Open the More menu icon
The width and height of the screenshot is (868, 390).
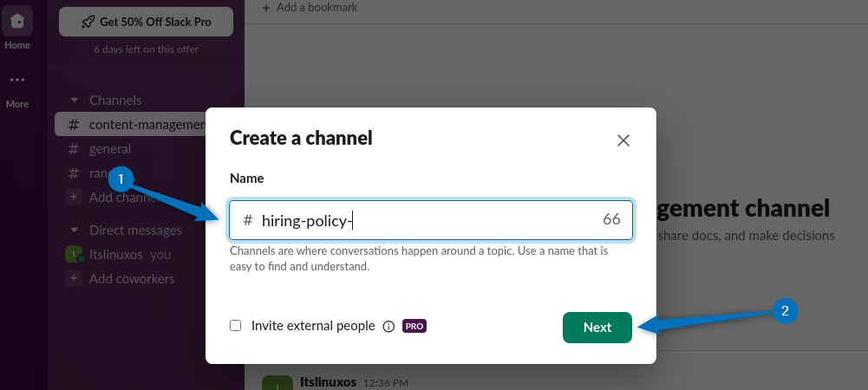pos(17,80)
